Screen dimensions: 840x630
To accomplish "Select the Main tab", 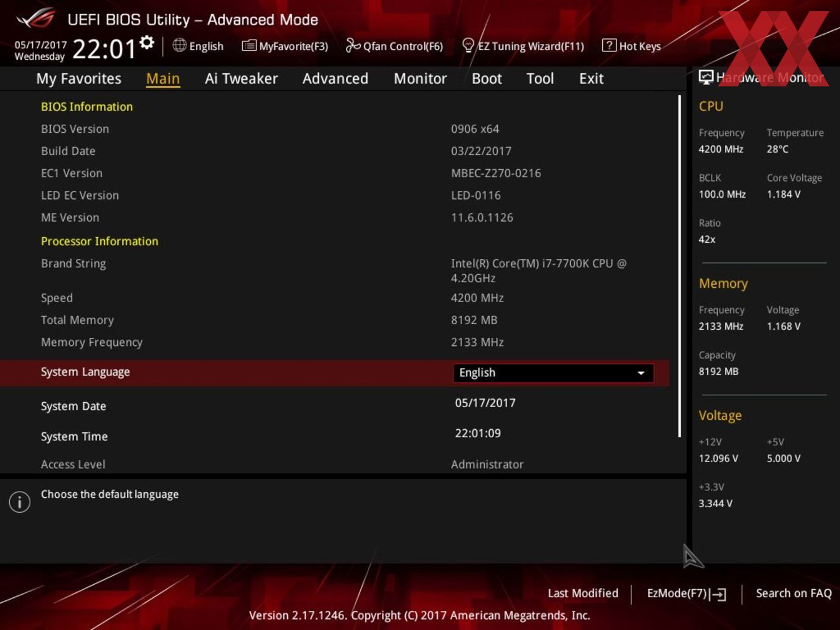I will click(x=163, y=78).
